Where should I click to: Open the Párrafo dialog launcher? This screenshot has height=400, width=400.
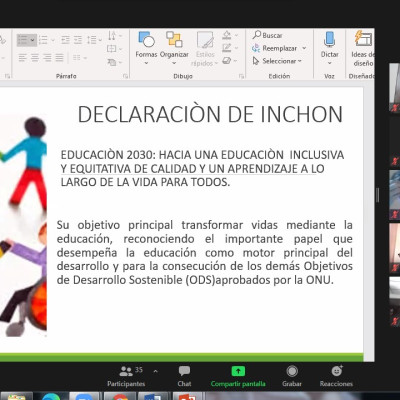click(x=125, y=76)
